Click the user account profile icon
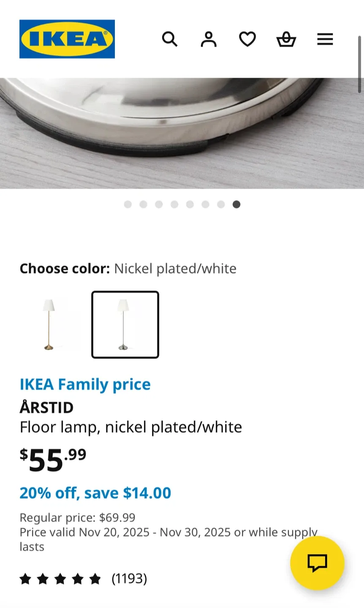Image resolution: width=364 pixels, height=608 pixels. pyautogui.click(x=209, y=39)
